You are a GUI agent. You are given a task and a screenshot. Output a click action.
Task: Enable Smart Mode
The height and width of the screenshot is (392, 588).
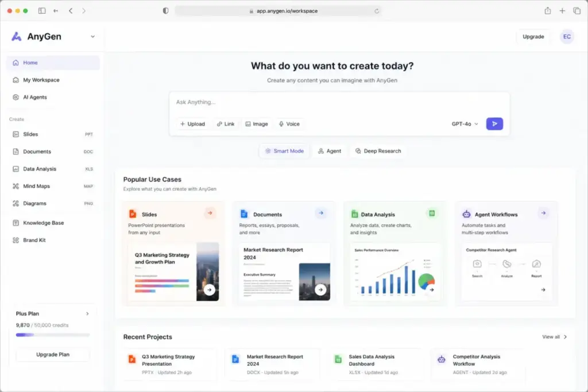(284, 151)
